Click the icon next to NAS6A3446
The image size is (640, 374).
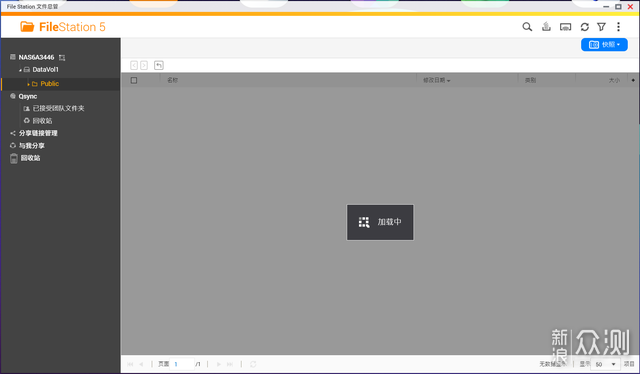[62, 58]
